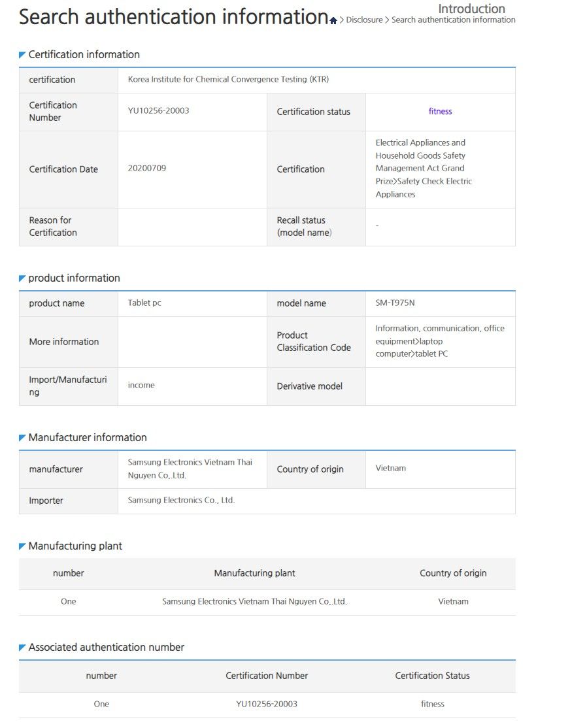Open the Disclosure breadcrumb link
The width and height of the screenshot is (587, 728).
(364, 20)
